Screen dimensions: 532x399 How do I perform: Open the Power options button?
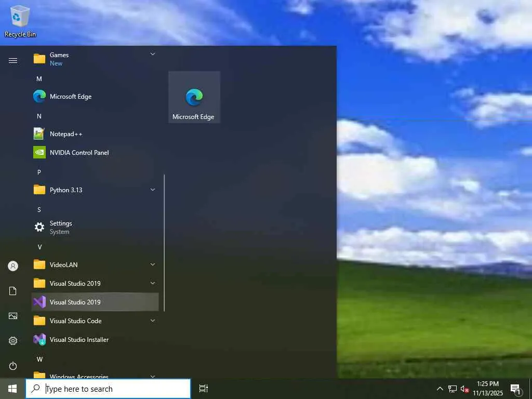point(13,366)
